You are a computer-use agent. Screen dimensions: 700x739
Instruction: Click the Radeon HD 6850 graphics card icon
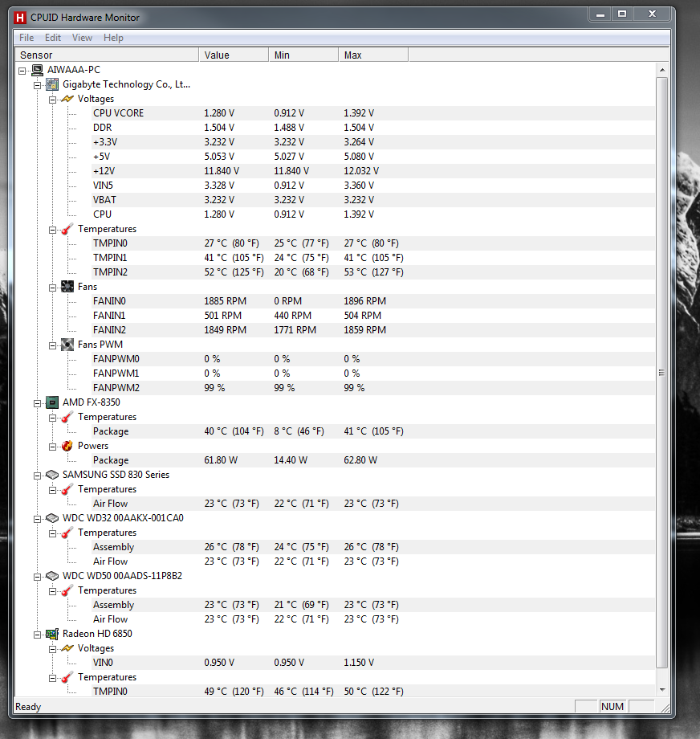click(x=52, y=634)
